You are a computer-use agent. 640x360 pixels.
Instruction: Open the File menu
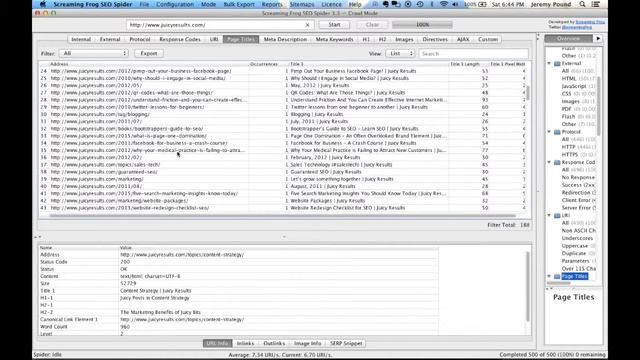click(x=144, y=4)
